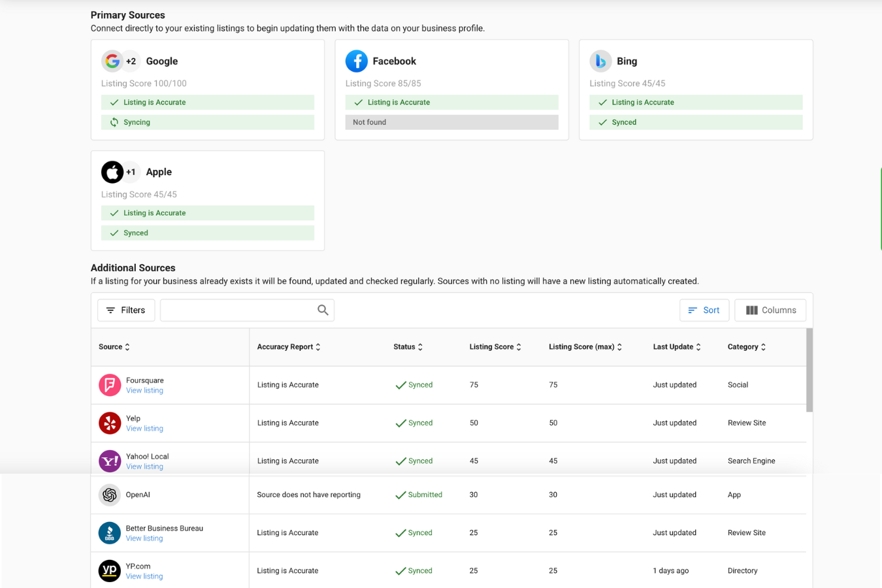The height and width of the screenshot is (588, 882).
Task: Click the Google logo icon
Action: [x=112, y=61]
